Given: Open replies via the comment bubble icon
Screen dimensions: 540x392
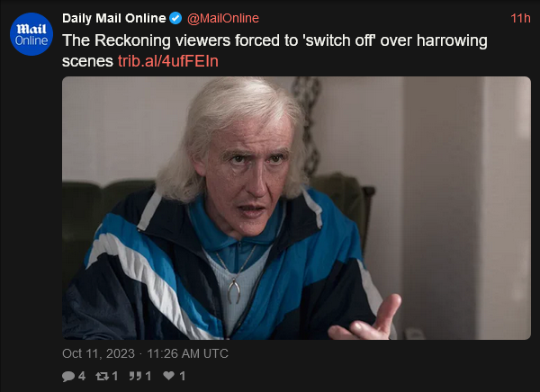Looking at the screenshot, I should click(x=68, y=376).
